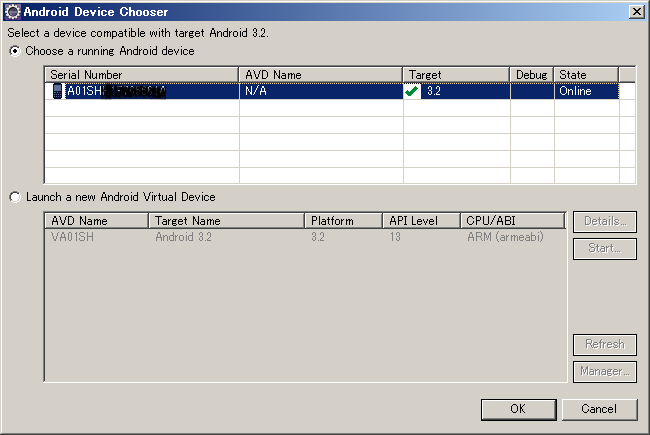Open the AVD Manager button
Screen dimensions: 650x435
[x=604, y=372]
